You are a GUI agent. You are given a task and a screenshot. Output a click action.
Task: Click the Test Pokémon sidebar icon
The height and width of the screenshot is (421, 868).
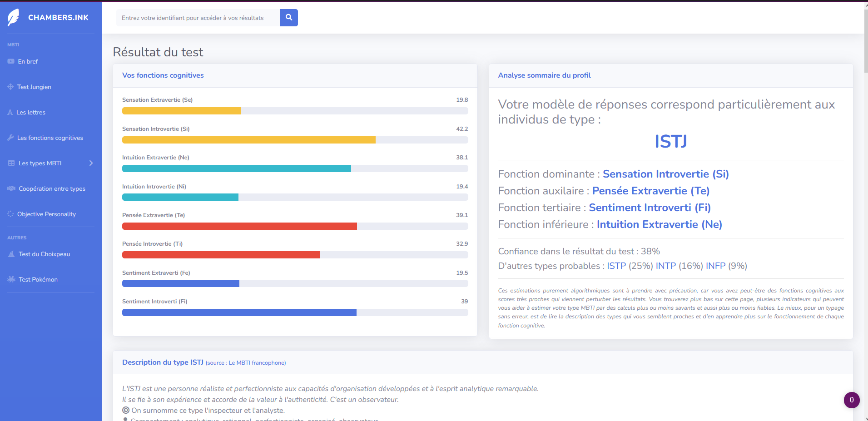coord(11,279)
